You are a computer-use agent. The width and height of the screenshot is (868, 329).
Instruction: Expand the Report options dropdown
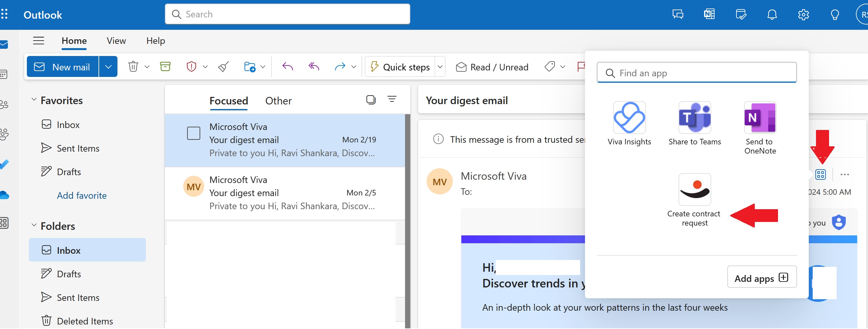(205, 67)
